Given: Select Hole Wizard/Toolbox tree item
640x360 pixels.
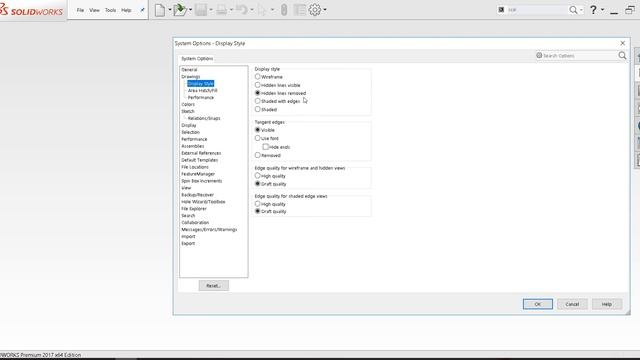Looking at the screenshot, I should (203, 202).
